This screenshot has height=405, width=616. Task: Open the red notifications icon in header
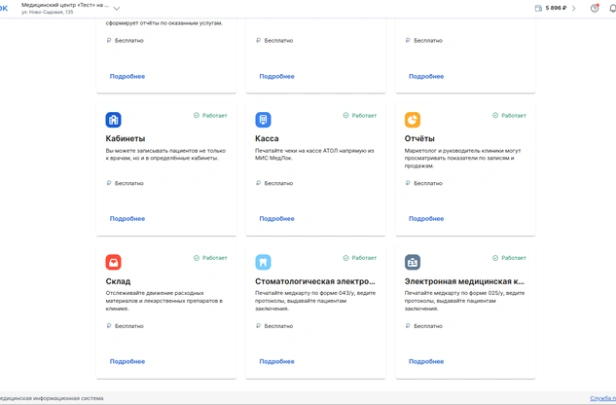point(594,8)
